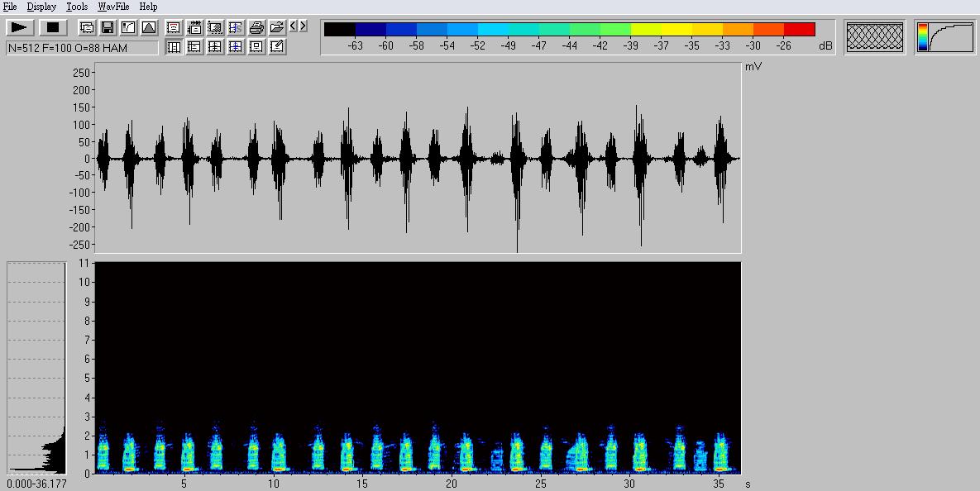
Task: Click the curve graph icon beside the floppy disk
Action: tap(128, 27)
